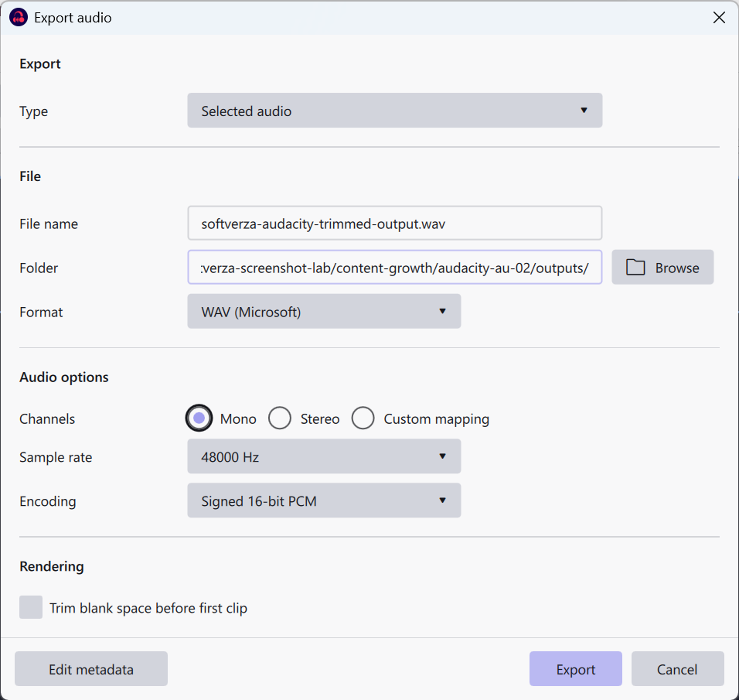The image size is (739, 700).
Task: Click the File name input field
Action: [394, 223]
